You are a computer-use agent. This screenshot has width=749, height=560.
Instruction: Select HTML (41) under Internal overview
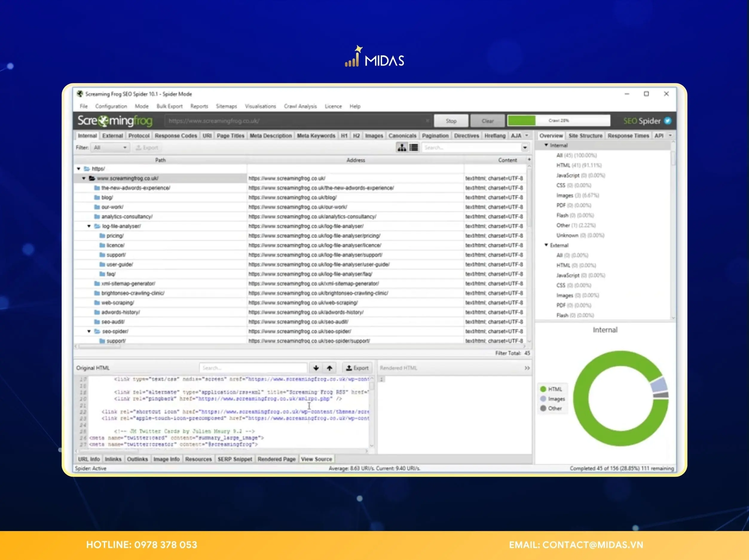(x=578, y=165)
